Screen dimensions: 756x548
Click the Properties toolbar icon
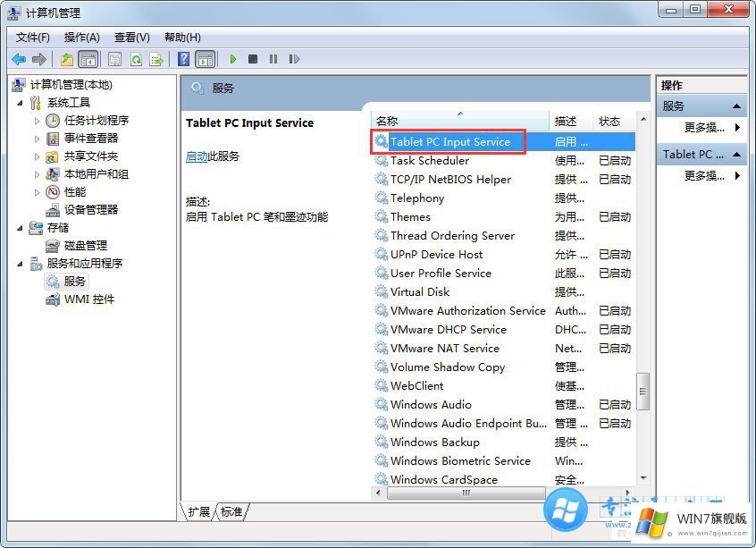point(114,59)
